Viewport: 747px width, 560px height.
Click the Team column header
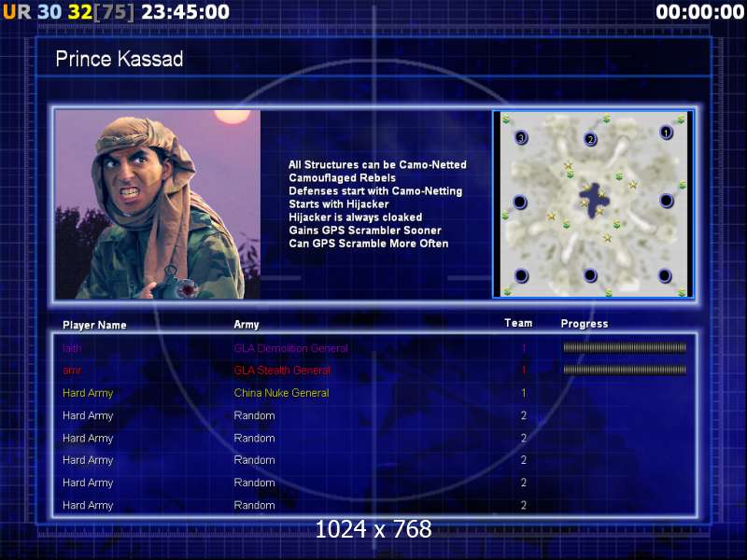tap(518, 323)
